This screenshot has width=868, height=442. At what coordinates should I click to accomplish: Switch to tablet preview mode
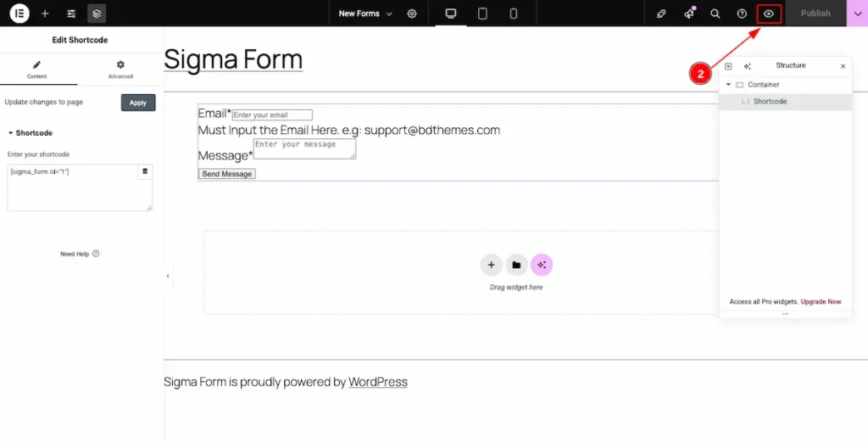(482, 14)
